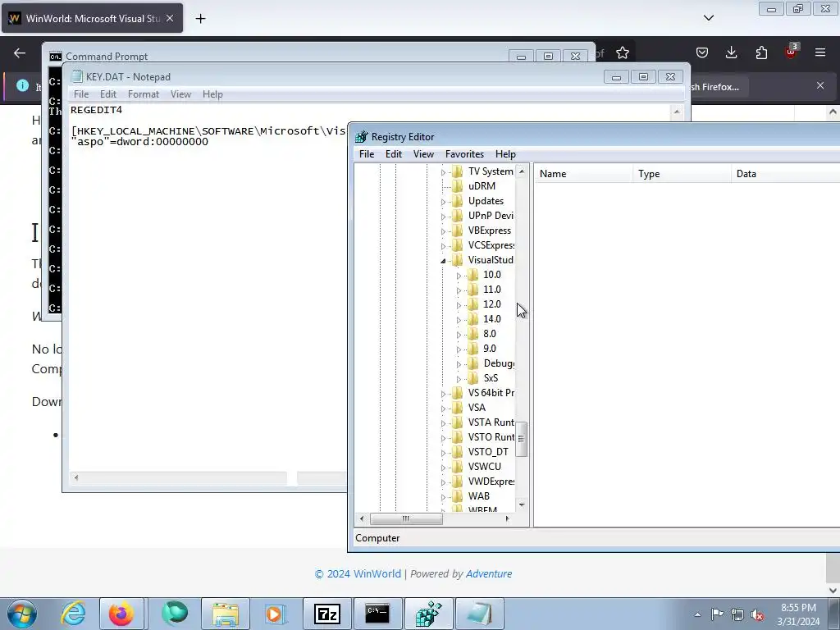Select the VSWCU folder icon
Viewport: 840px width, 630px height.
coord(457,467)
